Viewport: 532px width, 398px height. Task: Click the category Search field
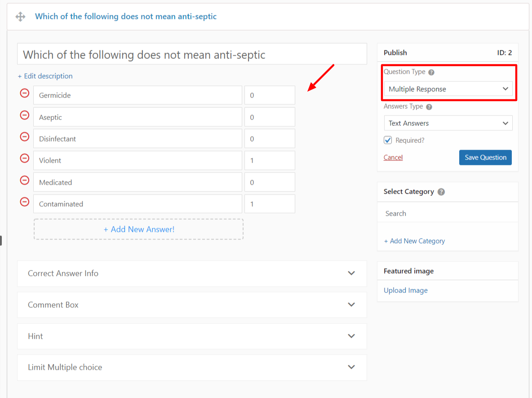(448, 213)
